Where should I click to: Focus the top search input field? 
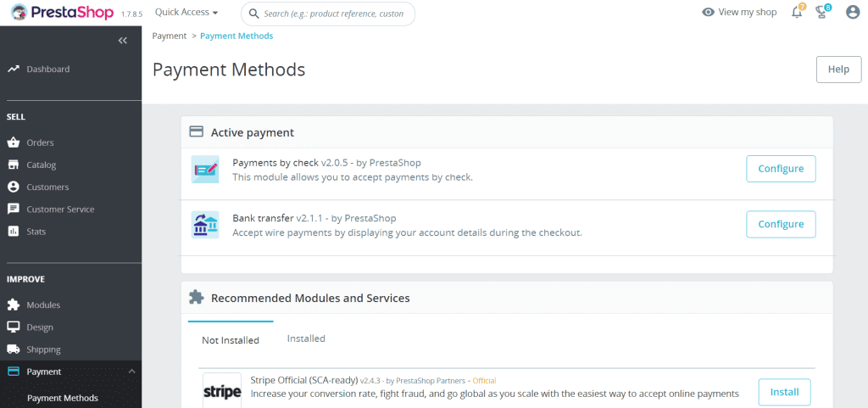[328, 14]
